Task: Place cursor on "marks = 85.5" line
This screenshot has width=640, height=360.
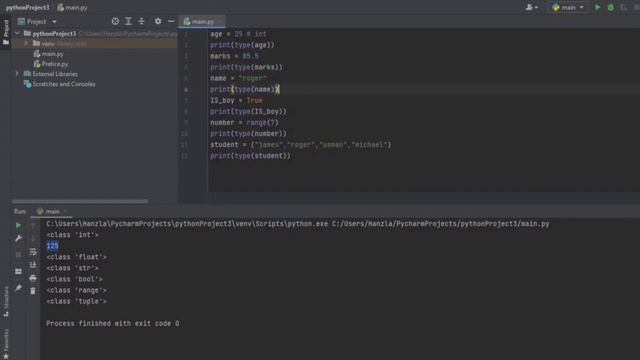Action: (234, 56)
